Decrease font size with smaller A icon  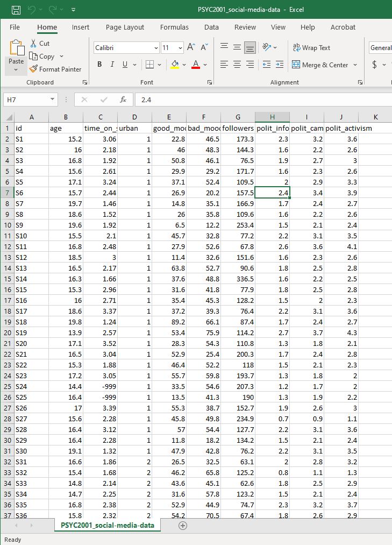[x=204, y=47]
